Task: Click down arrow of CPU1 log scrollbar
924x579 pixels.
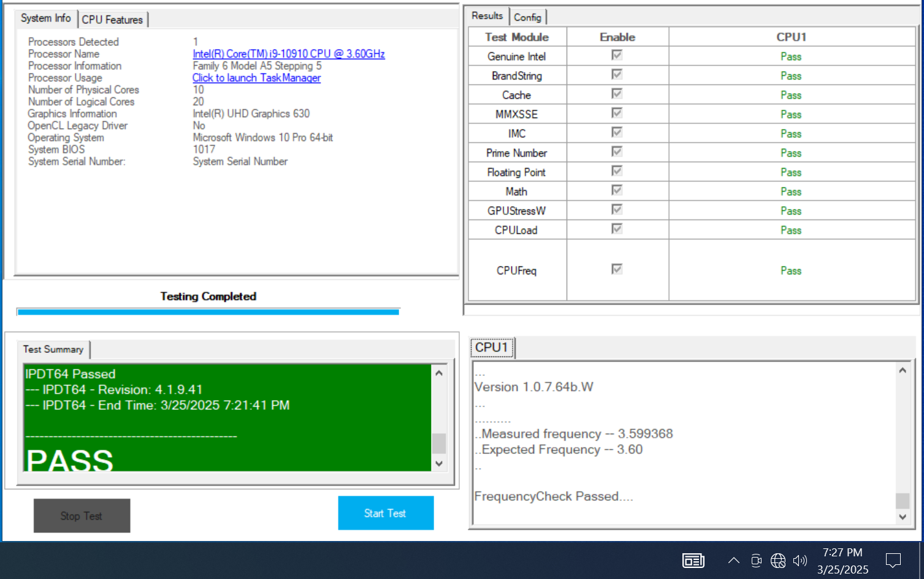Action: (x=903, y=517)
